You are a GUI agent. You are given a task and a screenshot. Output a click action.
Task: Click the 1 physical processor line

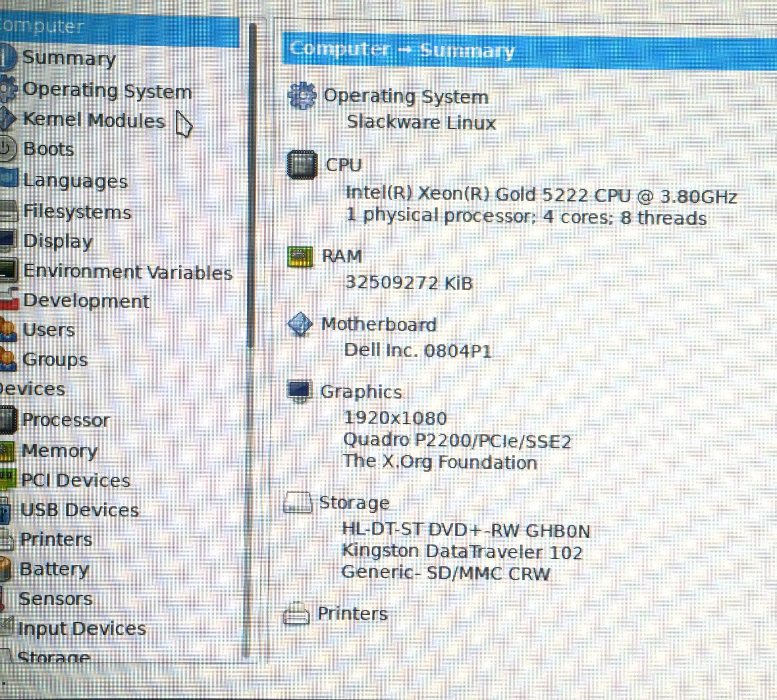click(525, 217)
